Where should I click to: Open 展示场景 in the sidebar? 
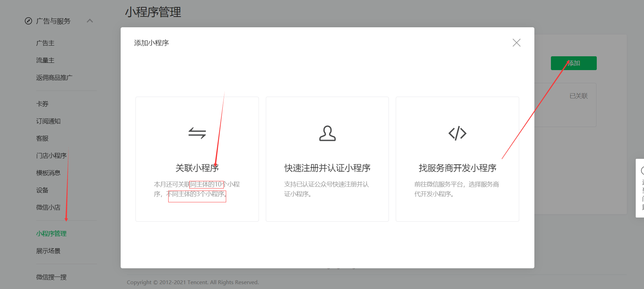[48, 251]
